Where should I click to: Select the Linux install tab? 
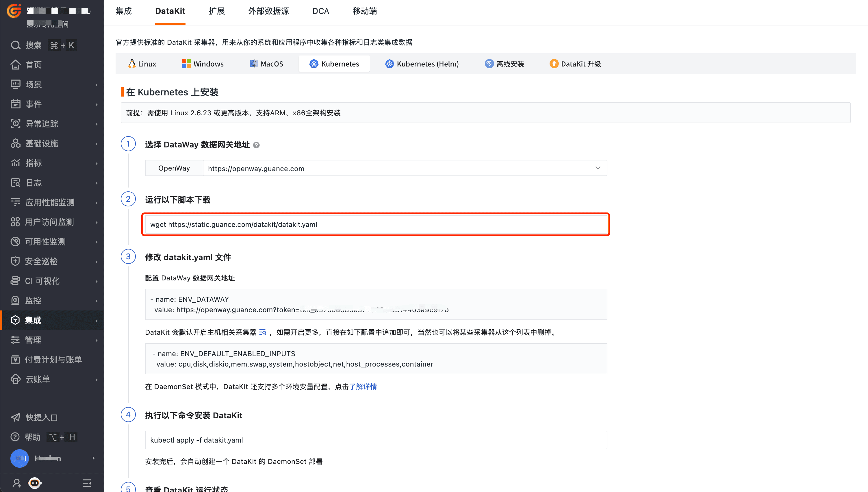click(x=142, y=64)
